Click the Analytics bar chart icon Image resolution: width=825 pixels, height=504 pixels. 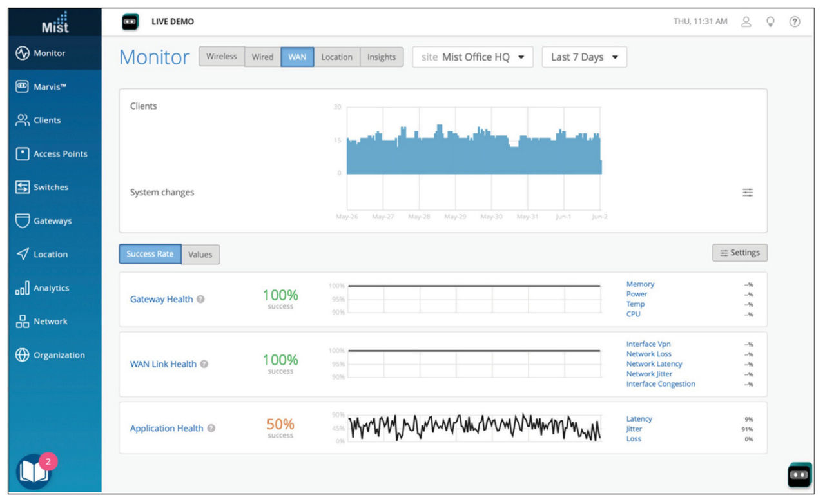[x=23, y=287]
